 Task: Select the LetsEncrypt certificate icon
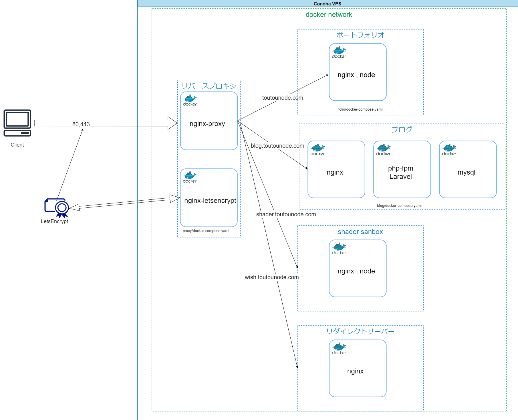[57, 208]
